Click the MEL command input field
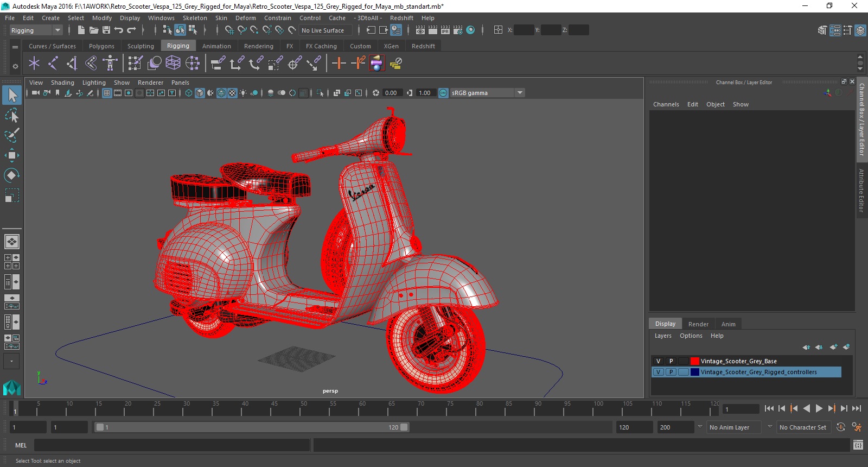The height and width of the screenshot is (467, 868). tap(172, 445)
